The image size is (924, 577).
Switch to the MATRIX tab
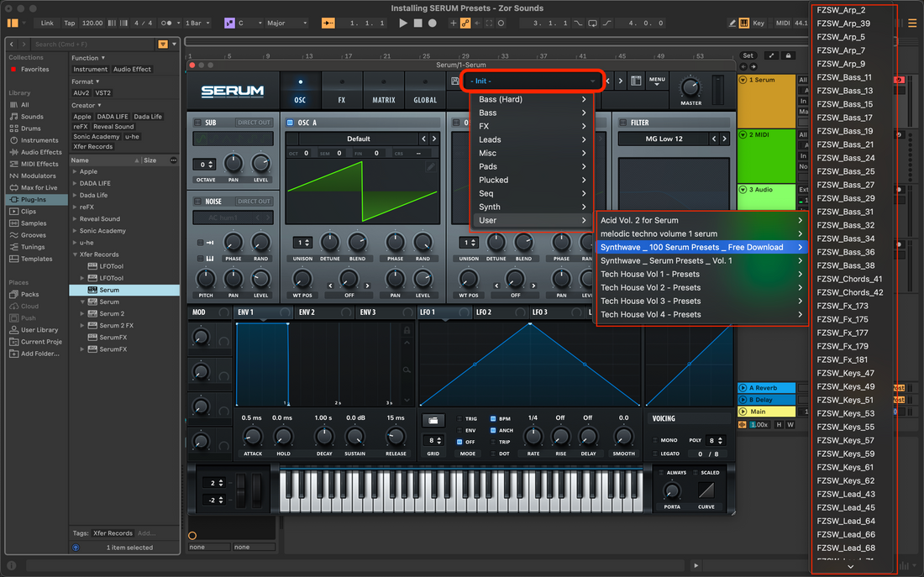pos(384,92)
